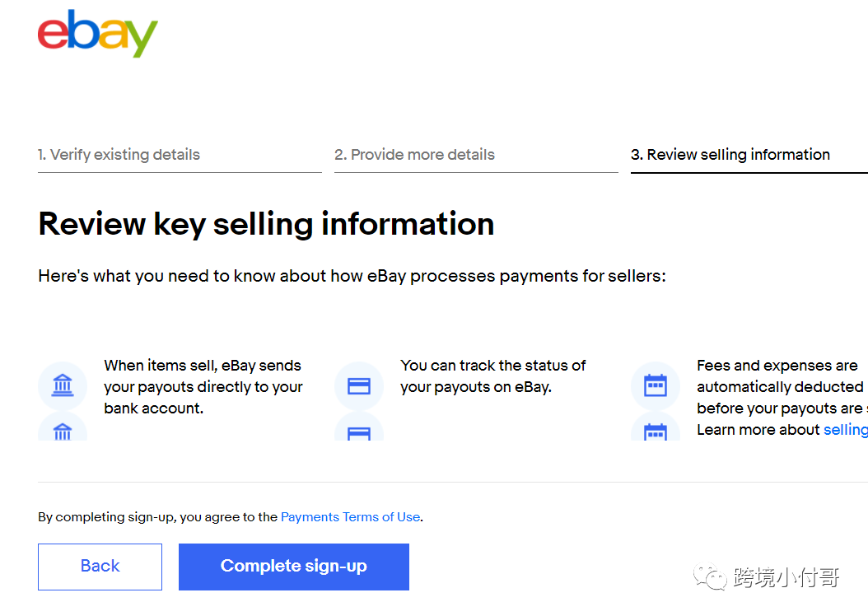Follow the blue 'selling' learn more link
The image size is (868, 616).
tap(845, 430)
